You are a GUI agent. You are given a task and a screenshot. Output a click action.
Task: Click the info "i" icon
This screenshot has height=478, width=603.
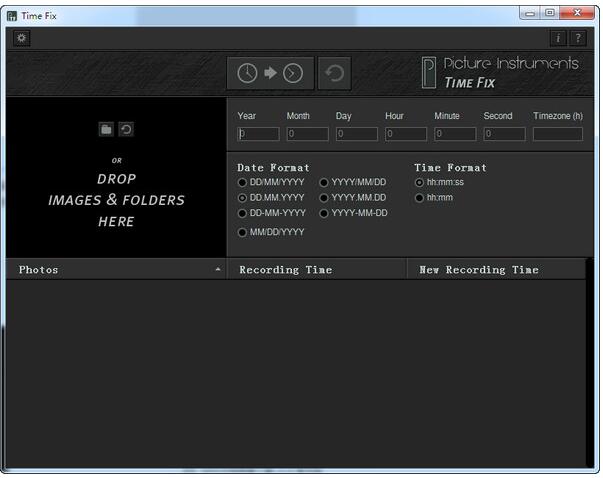click(x=558, y=38)
